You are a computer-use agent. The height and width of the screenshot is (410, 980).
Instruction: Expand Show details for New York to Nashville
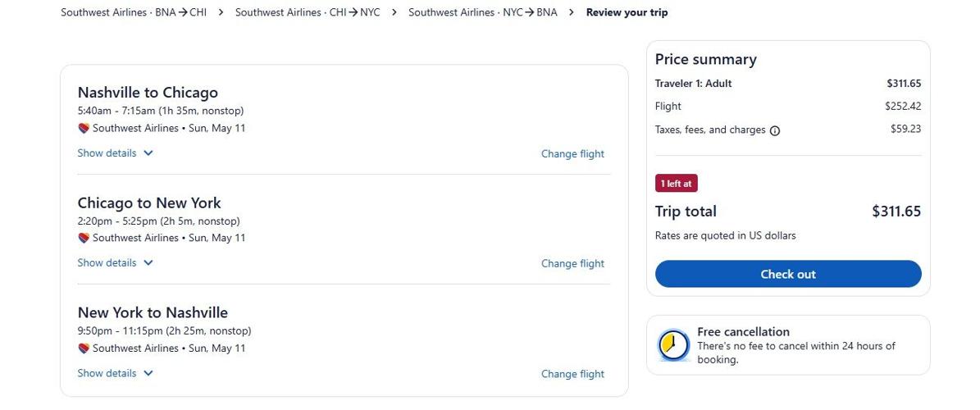(116, 373)
